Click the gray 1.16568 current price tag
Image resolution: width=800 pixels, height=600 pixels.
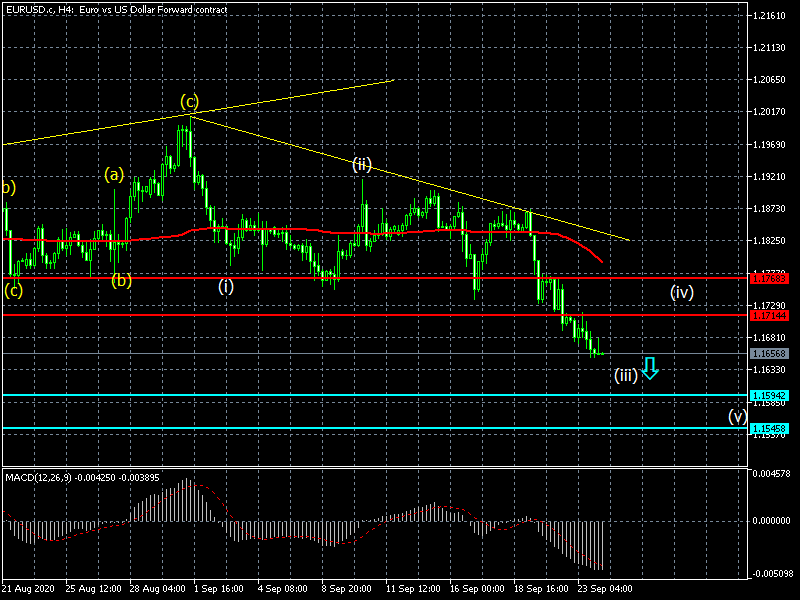769,354
